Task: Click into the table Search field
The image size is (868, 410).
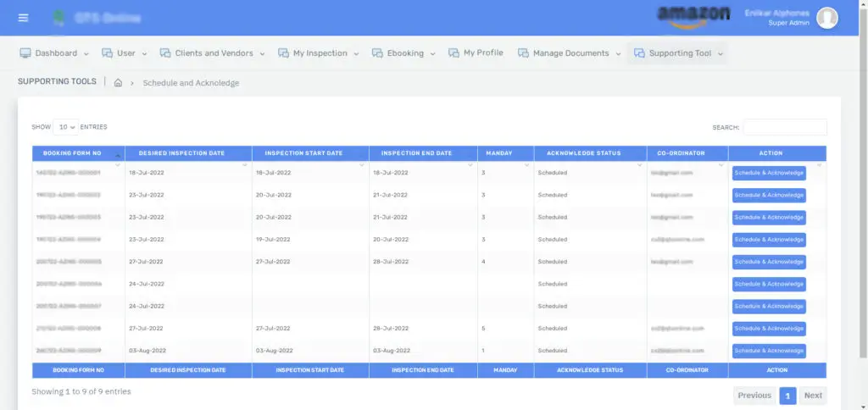Action: (x=784, y=127)
